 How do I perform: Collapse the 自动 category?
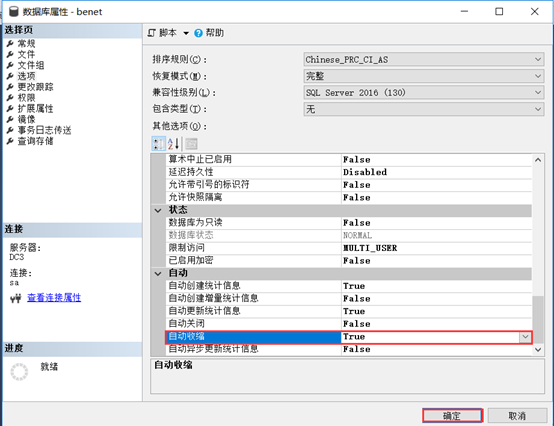pyautogui.click(x=158, y=273)
